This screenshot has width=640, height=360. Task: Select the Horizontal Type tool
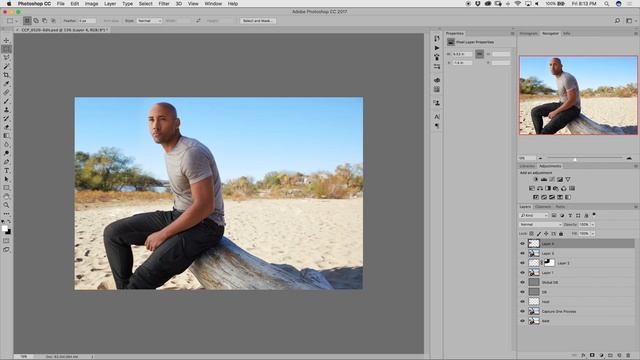click(6, 171)
